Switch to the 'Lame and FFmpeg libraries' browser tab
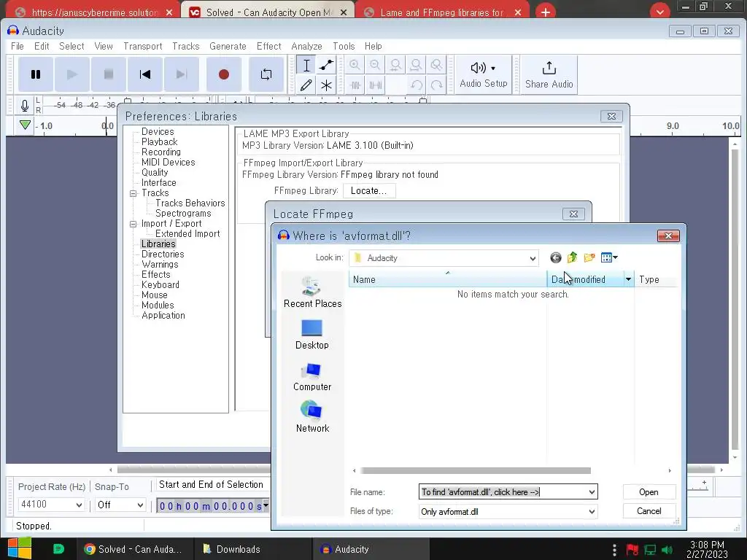 click(x=441, y=12)
